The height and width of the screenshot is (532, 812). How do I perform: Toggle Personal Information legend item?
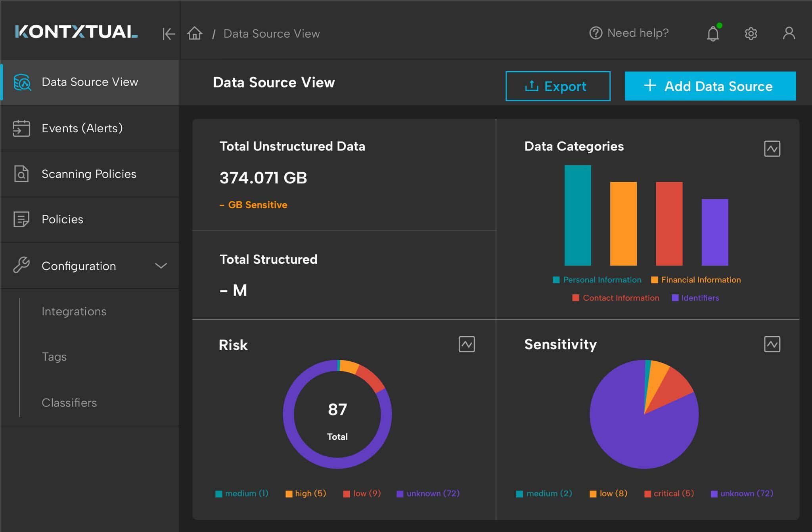click(597, 280)
